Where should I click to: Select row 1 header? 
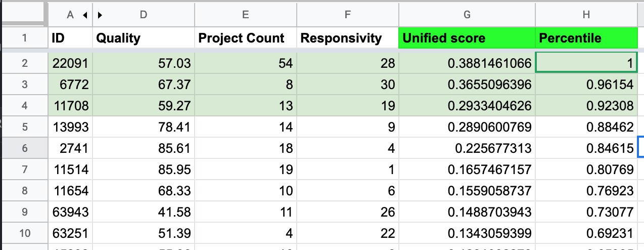click(x=24, y=38)
